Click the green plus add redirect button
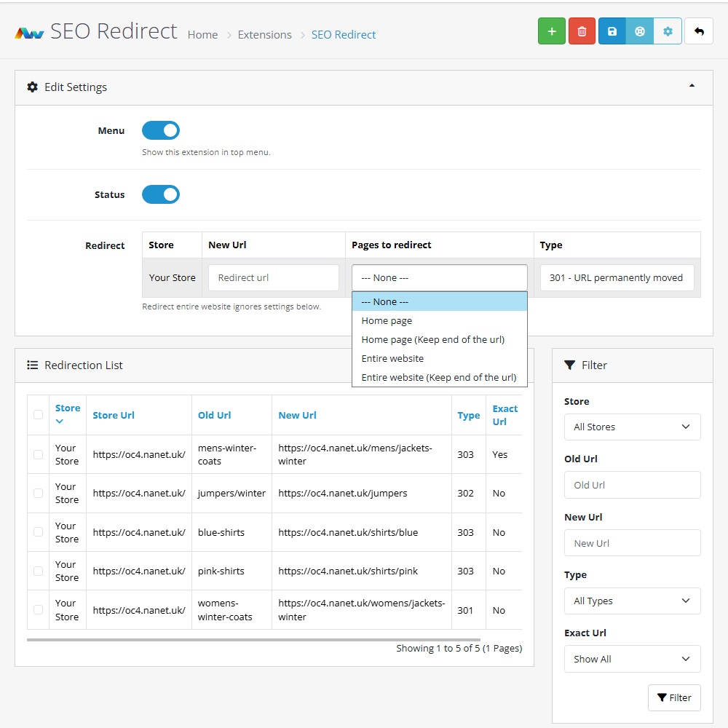The width and height of the screenshot is (728, 728). (x=551, y=31)
